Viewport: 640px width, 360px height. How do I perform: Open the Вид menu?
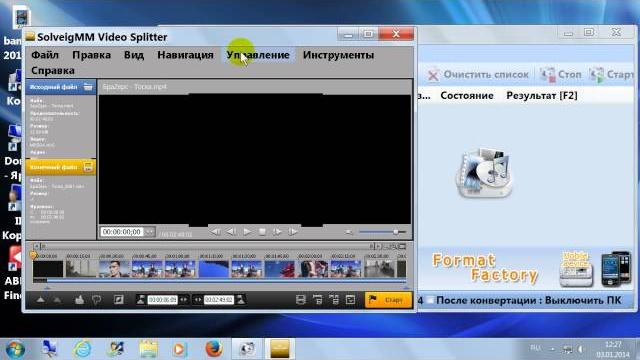(134, 55)
